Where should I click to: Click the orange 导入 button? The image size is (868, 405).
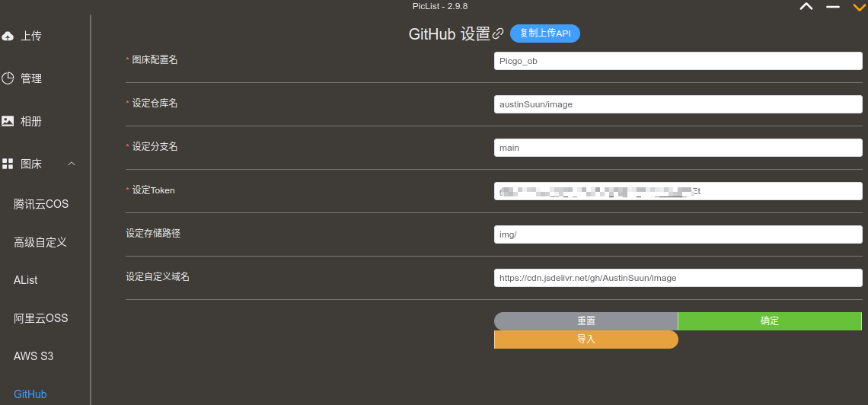(586, 340)
